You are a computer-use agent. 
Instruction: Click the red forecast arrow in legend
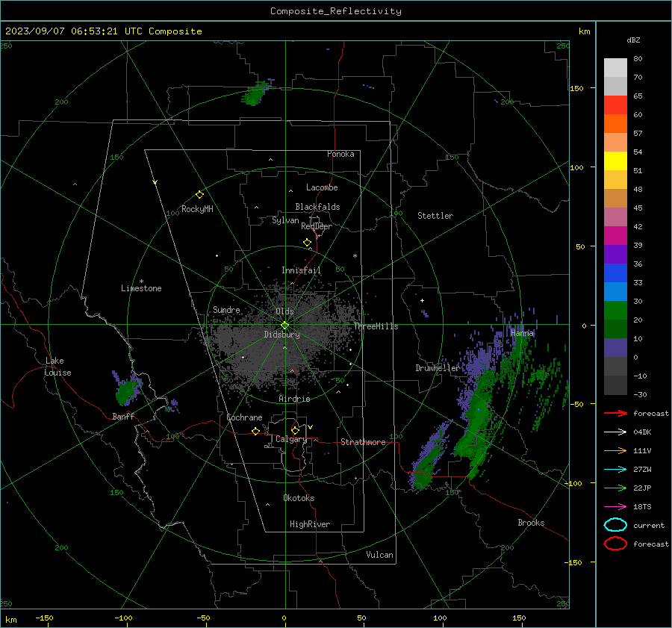point(615,413)
